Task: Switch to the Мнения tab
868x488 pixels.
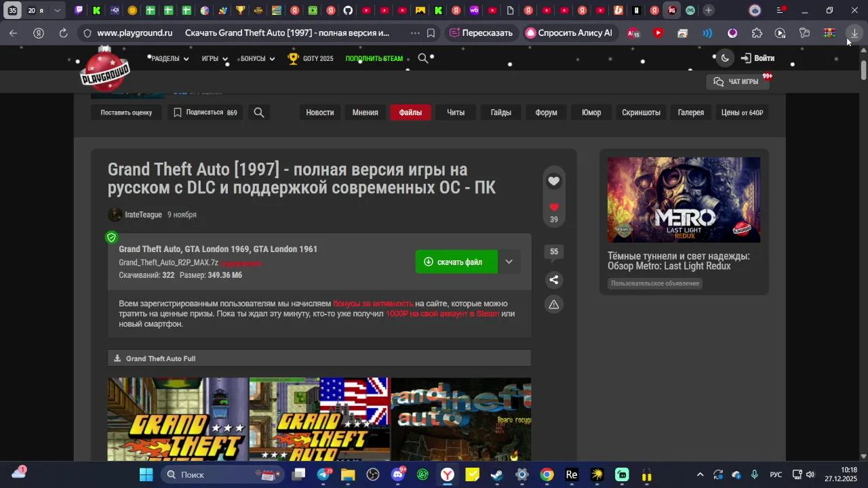Action: pos(365,113)
